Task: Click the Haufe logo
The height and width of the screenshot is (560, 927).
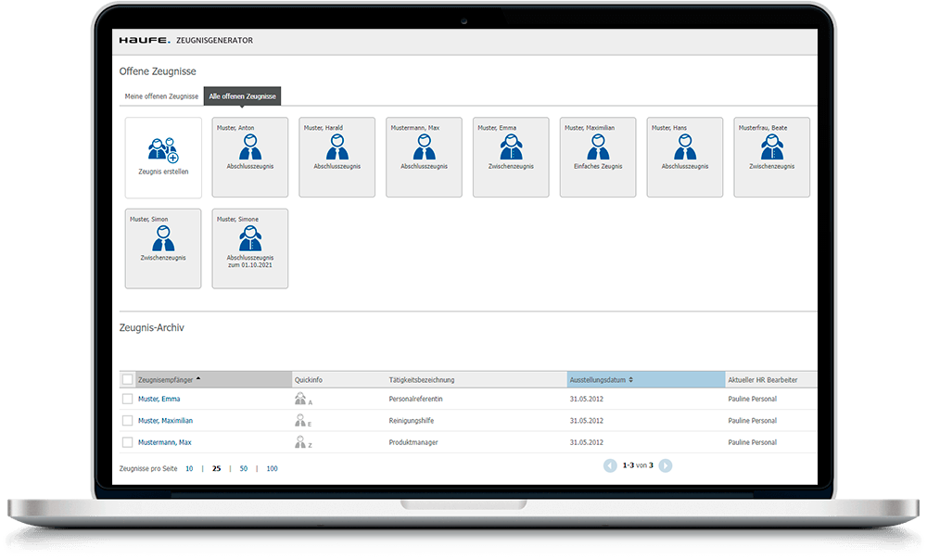Action: 145,40
